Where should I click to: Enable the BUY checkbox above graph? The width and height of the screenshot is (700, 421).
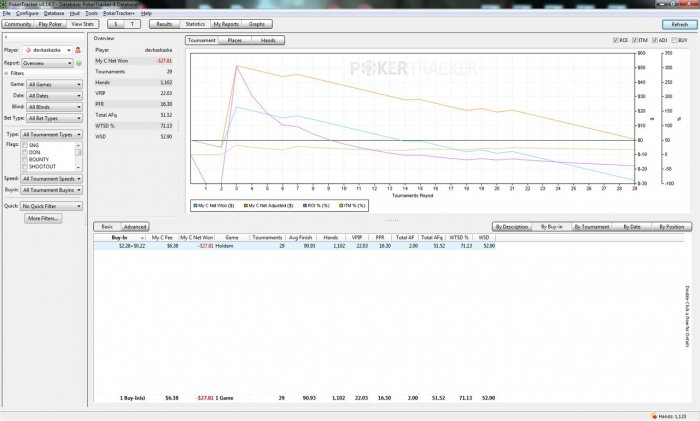(x=674, y=40)
